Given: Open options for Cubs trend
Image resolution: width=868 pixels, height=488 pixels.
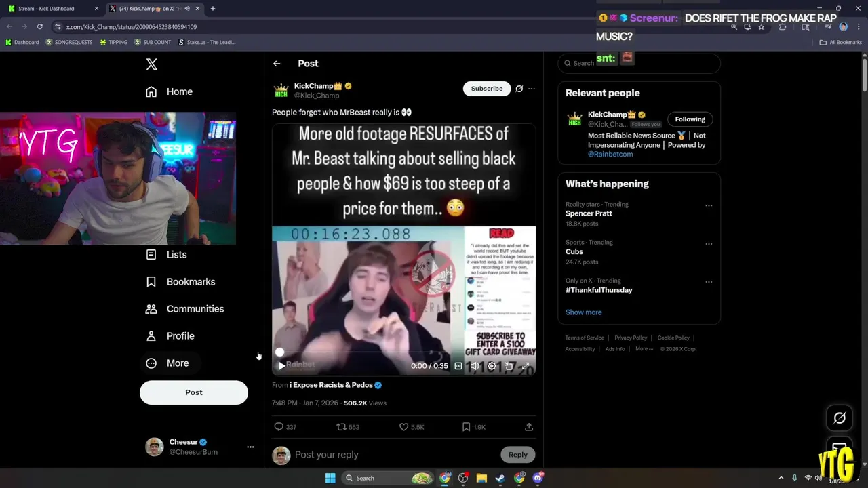Looking at the screenshot, I should click(x=709, y=244).
